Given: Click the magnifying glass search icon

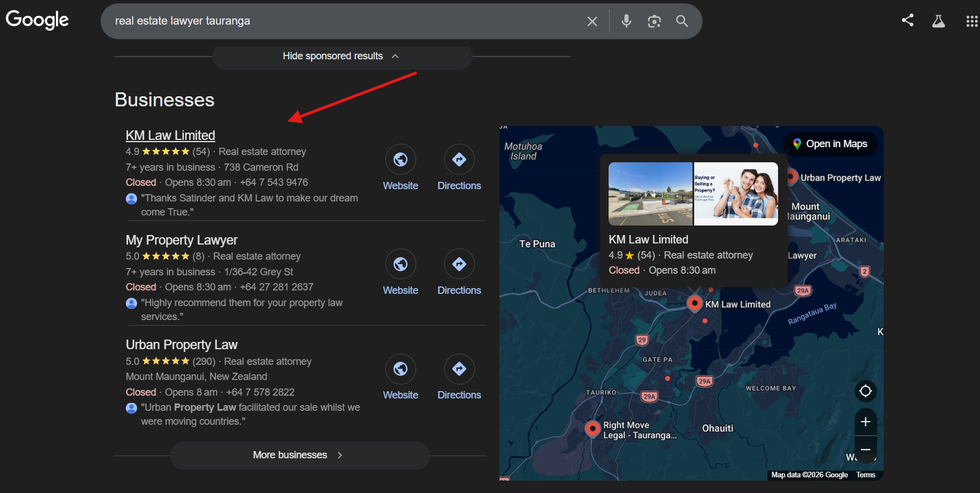Looking at the screenshot, I should [682, 21].
